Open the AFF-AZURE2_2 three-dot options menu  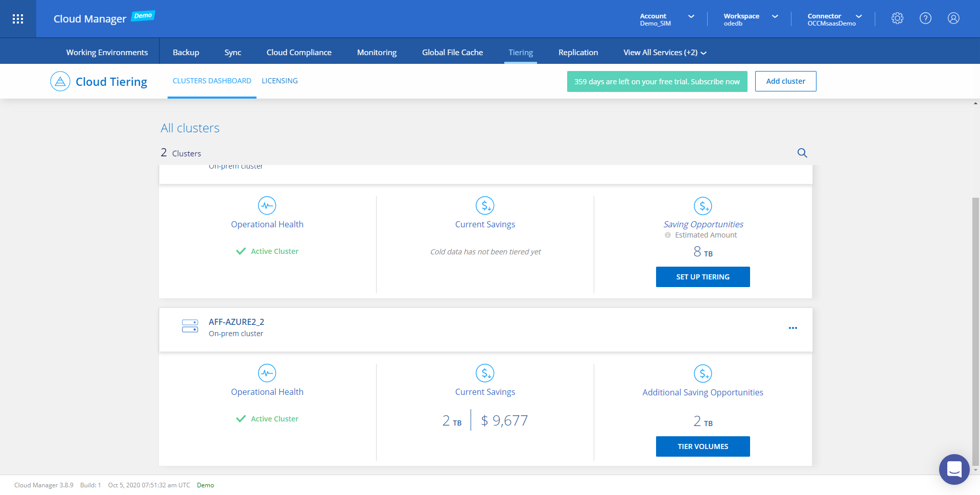pos(792,328)
